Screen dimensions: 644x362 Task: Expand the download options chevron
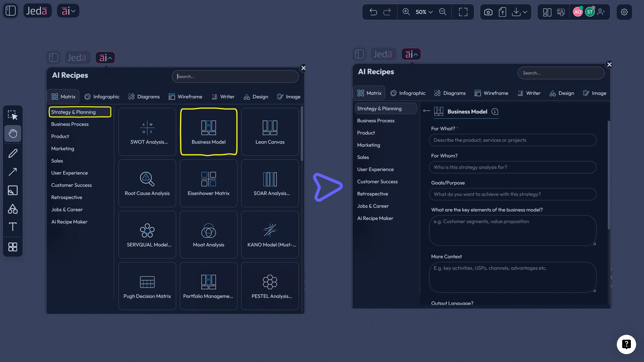point(525,12)
